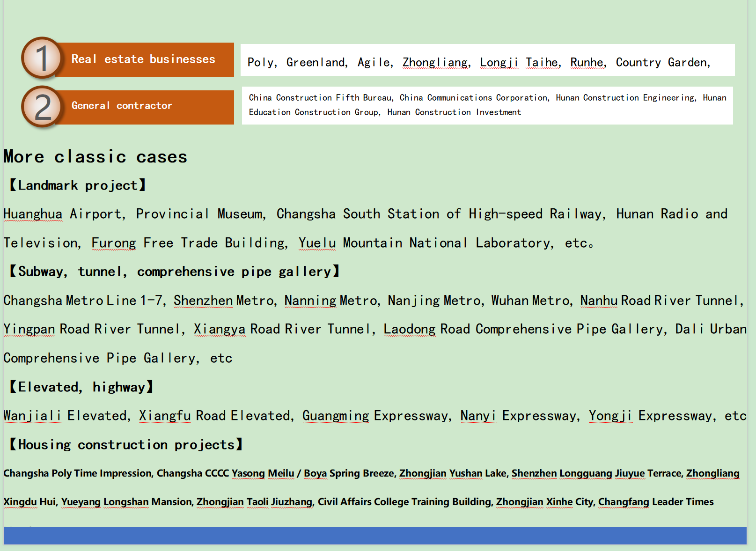This screenshot has height=551, width=756.
Task: Click the underlined word Huanghua
Action: (x=33, y=214)
